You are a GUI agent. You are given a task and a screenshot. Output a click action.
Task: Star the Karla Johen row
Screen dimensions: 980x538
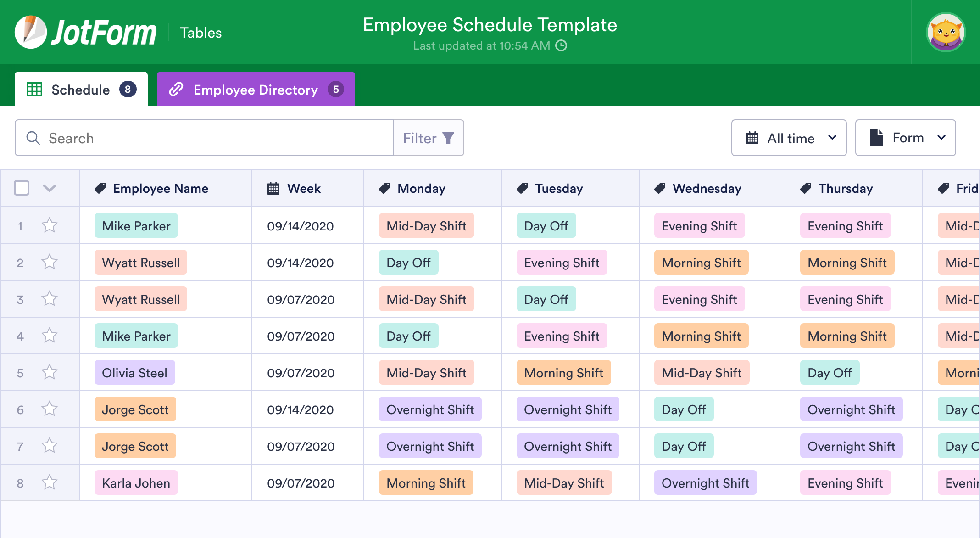click(x=49, y=482)
